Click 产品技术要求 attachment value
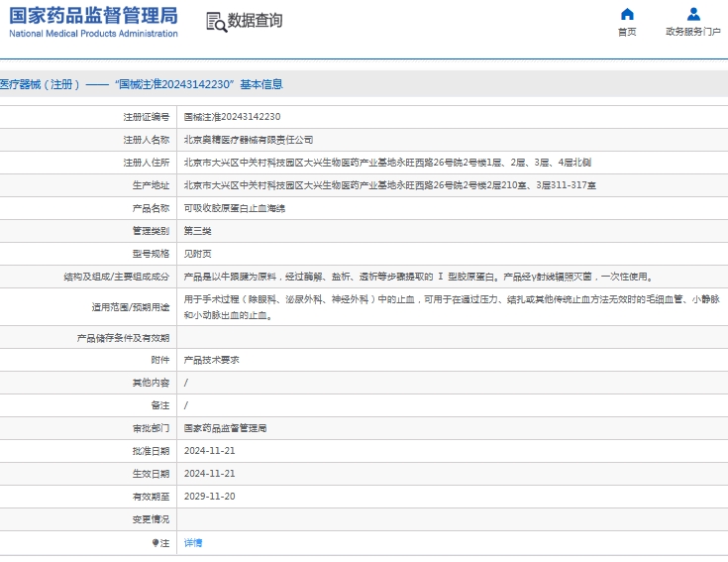Image resolution: width=728 pixels, height=562 pixels. tap(211, 360)
